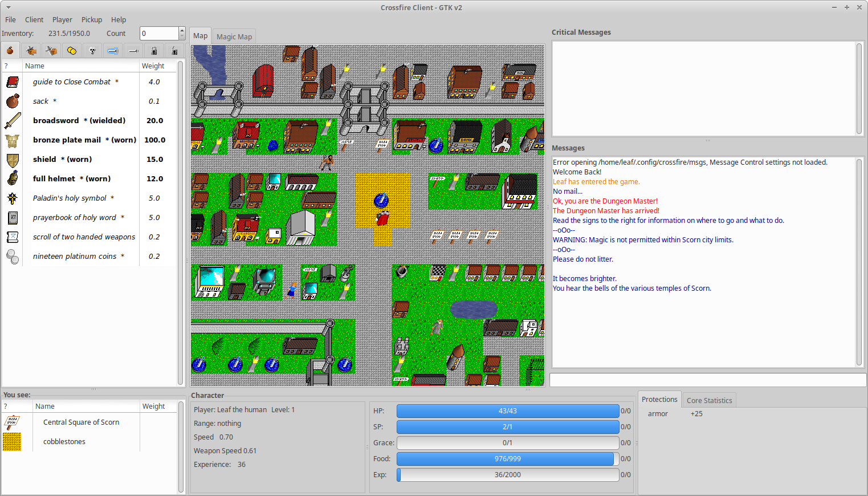The image size is (868, 496).
Task: Open the window menu arrow in title bar
Action: tap(8, 7)
